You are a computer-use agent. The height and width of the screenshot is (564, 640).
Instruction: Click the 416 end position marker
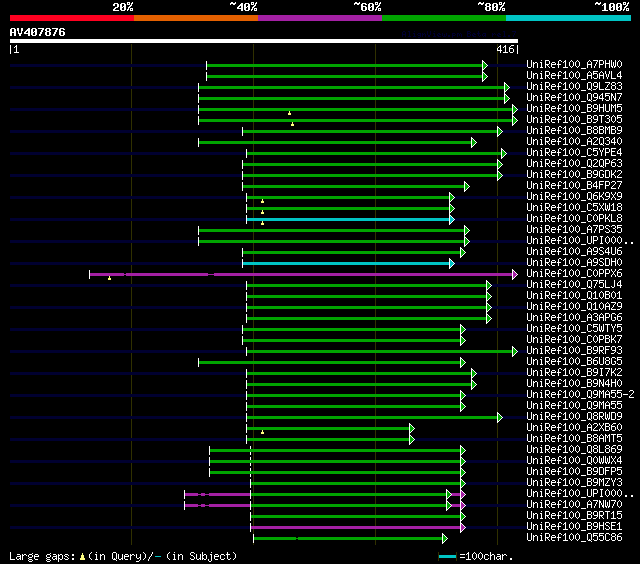[x=507, y=49]
